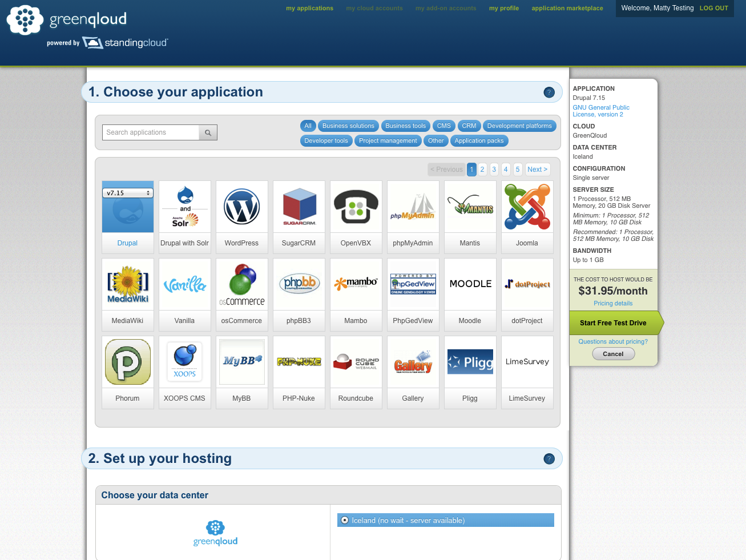Go to page 1 of applications

(471, 170)
